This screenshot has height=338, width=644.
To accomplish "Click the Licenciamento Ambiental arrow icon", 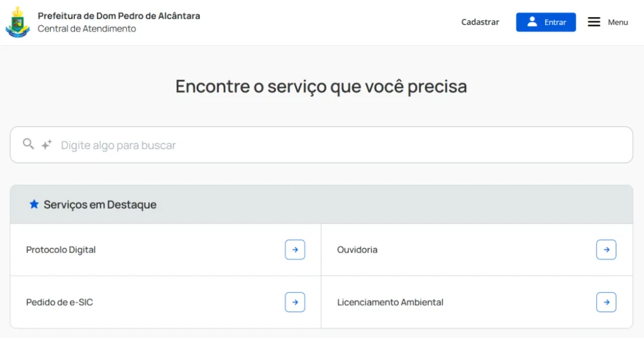I will [x=606, y=302].
